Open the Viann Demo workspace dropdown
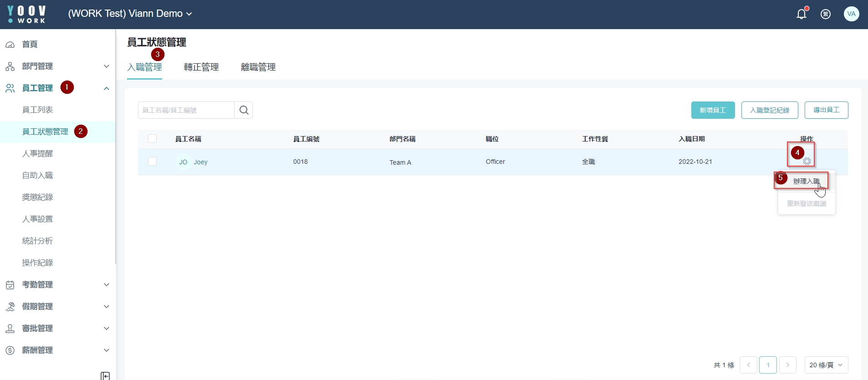Image resolution: width=868 pixels, height=380 pixels. pos(130,14)
